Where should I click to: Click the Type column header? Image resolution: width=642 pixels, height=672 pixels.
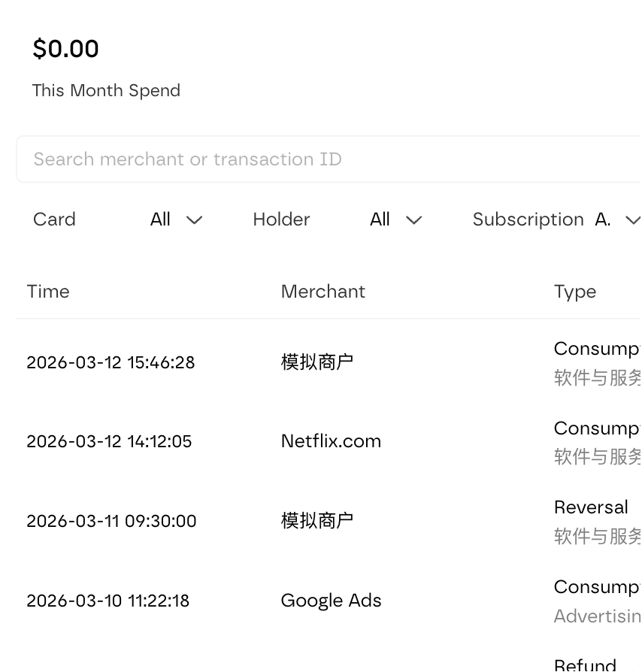coord(575,292)
